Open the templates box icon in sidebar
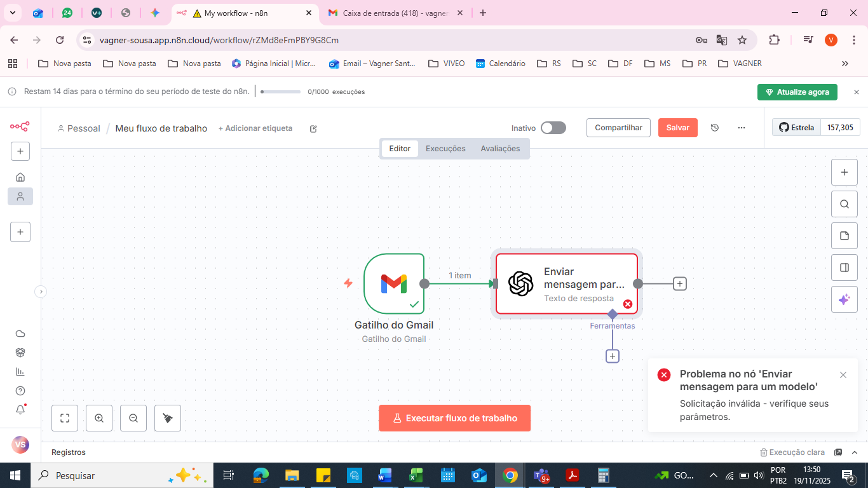This screenshot has width=868, height=488. point(20,353)
